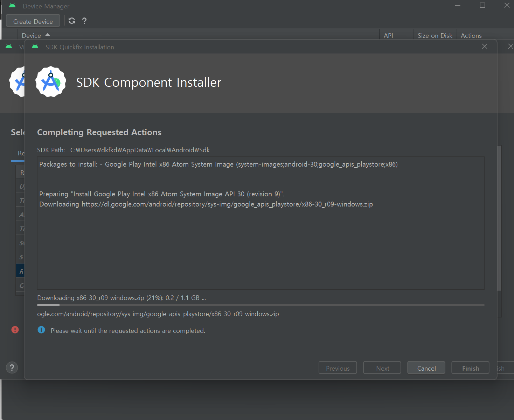Screen dimensions: 514x420
Task: Click the Downloading https URL log line
Action: pyautogui.click(x=206, y=204)
